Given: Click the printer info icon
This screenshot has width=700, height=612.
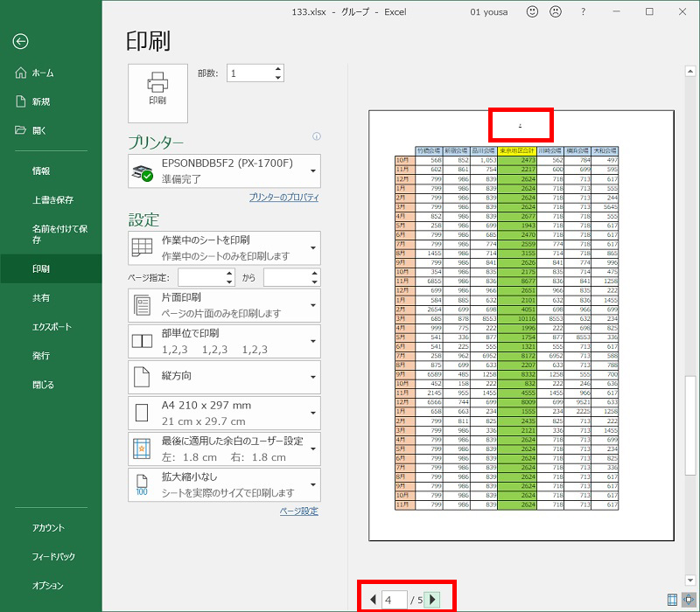Looking at the screenshot, I should point(317,136).
